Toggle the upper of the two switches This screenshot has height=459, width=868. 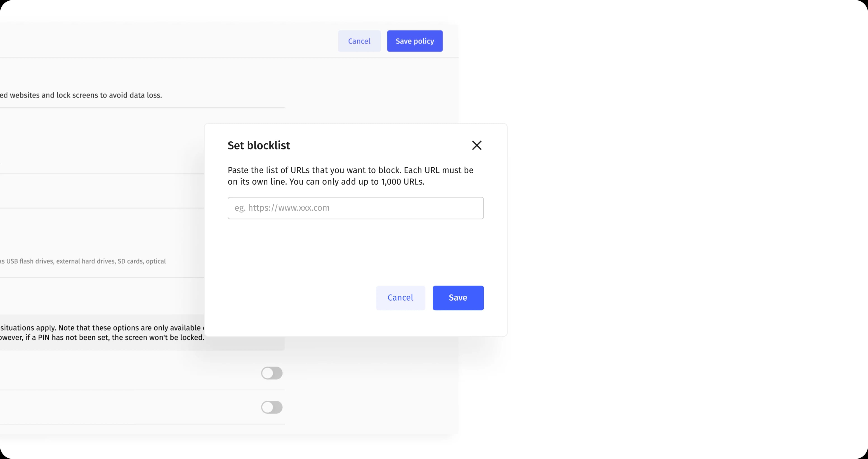(x=271, y=373)
